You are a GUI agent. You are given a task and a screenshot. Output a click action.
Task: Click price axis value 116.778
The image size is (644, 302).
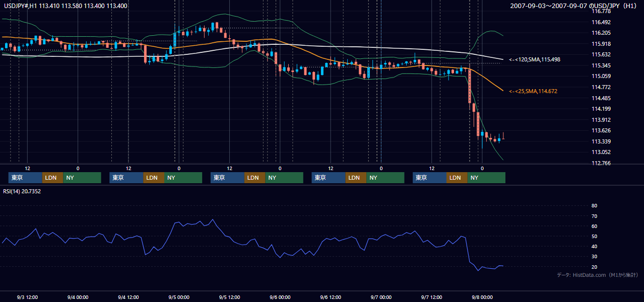click(x=601, y=12)
